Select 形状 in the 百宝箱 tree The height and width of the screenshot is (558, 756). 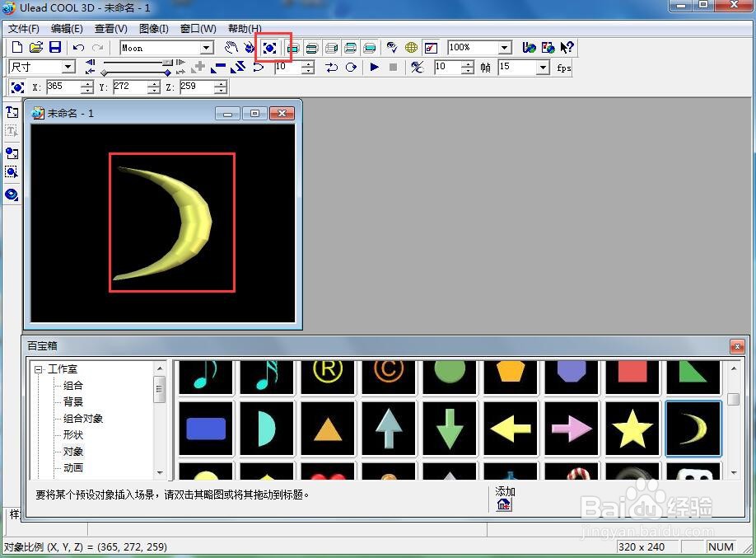(x=73, y=435)
